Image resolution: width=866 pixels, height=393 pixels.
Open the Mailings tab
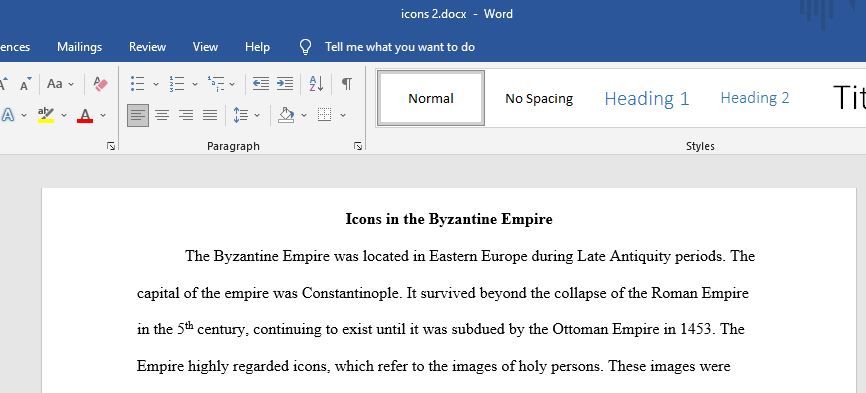click(x=80, y=47)
